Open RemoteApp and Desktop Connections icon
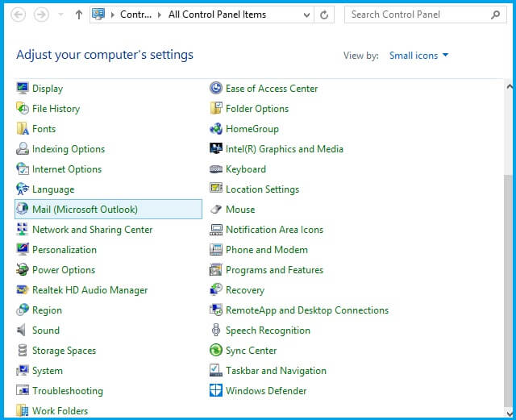This screenshot has height=420, width=516. coord(216,310)
